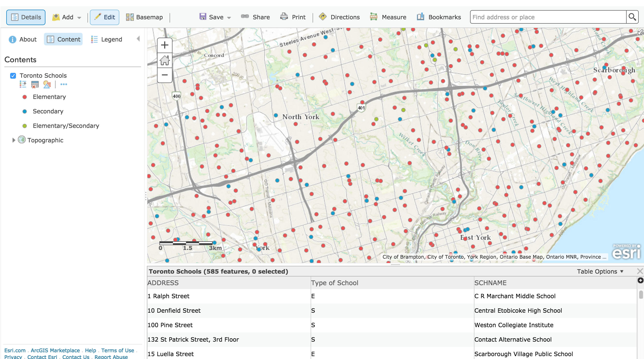This screenshot has width=644, height=359.
Task: Click the Print printer icon
Action: point(284,16)
